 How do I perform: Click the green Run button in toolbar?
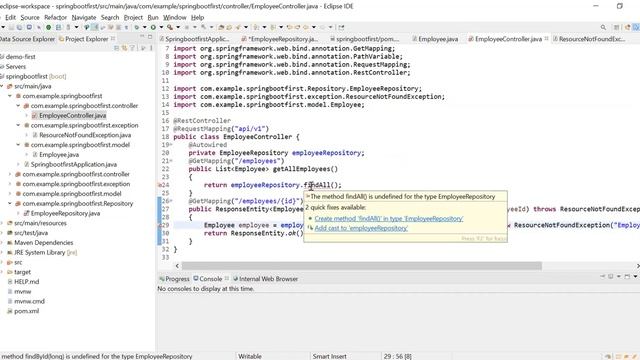[153, 27]
